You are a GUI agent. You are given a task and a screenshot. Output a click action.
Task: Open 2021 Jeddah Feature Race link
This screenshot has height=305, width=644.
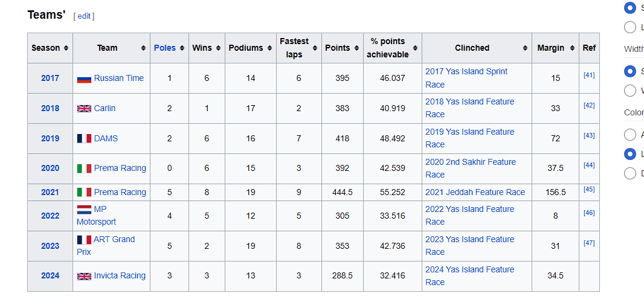coord(475,192)
